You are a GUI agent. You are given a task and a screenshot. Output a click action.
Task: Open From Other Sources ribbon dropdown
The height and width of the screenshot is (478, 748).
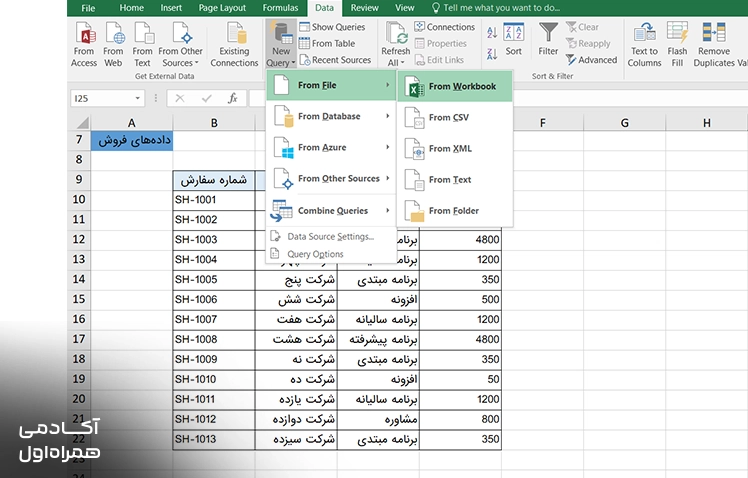180,45
